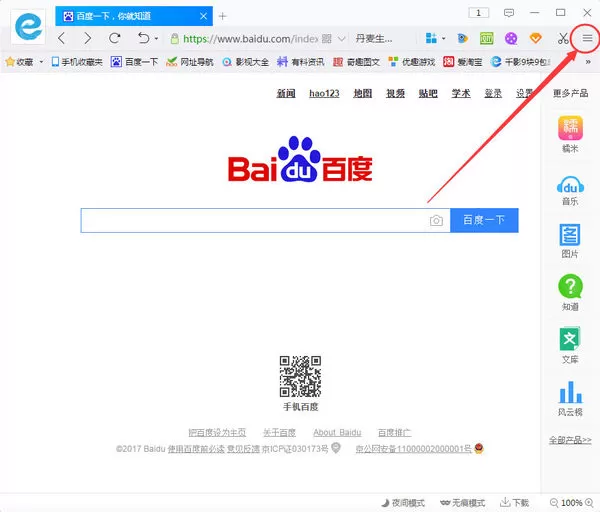
Task: Click the green calendar extension icon
Action: (486, 38)
